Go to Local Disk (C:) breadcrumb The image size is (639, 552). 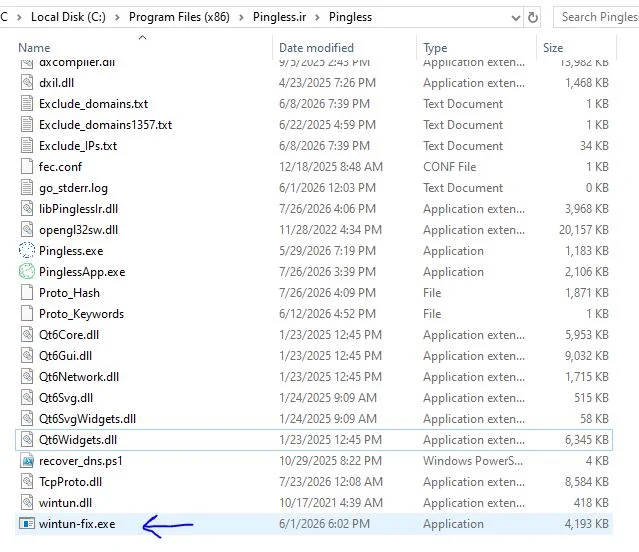pos(68,17)
